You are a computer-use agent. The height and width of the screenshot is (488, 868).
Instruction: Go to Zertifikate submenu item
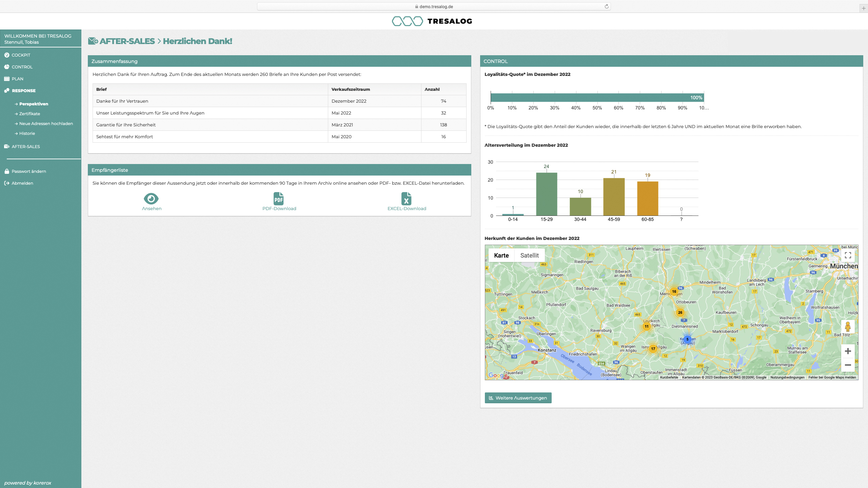click(x=29, y=114)
